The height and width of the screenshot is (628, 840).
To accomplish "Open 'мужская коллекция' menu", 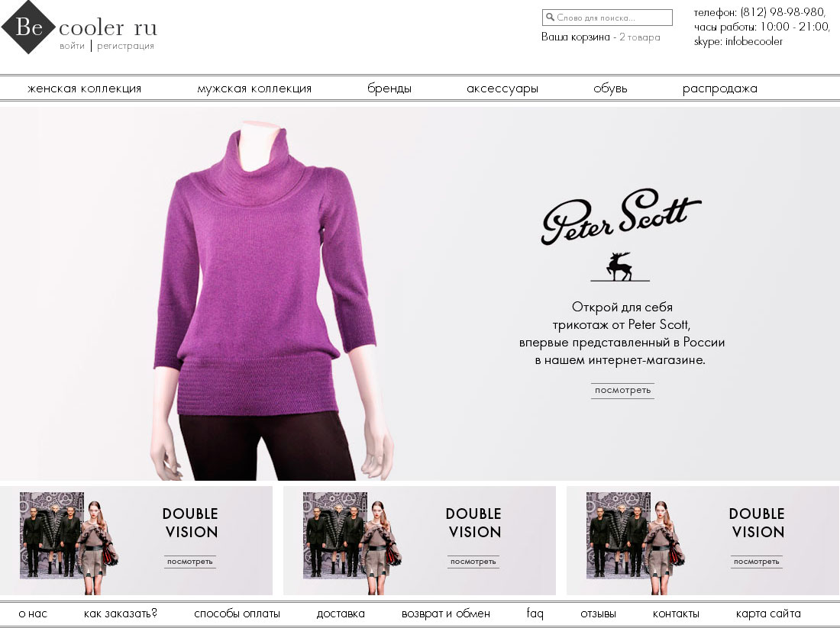I will pos(254,89).
